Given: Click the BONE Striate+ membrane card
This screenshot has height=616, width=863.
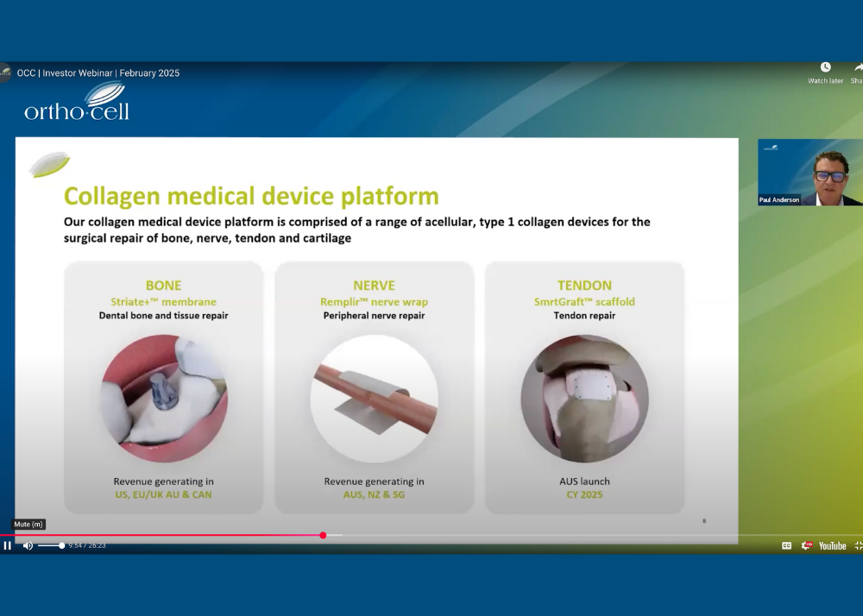Looking at the screenshot, I should [x=163, y=387].
